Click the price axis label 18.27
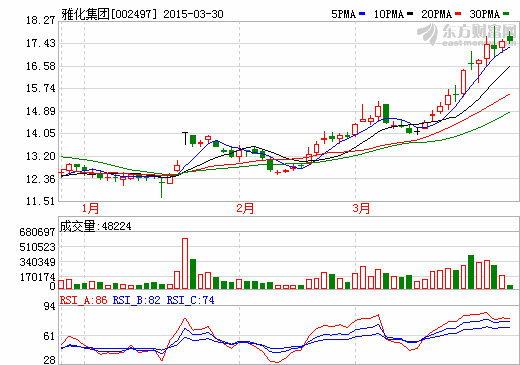520x365 pixels. 40,20
